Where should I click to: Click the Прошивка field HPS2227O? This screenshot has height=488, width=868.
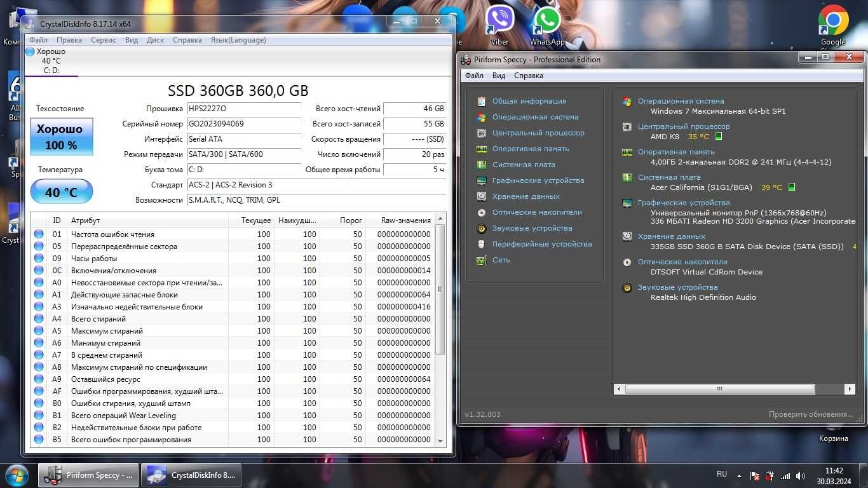pos(243,109)
